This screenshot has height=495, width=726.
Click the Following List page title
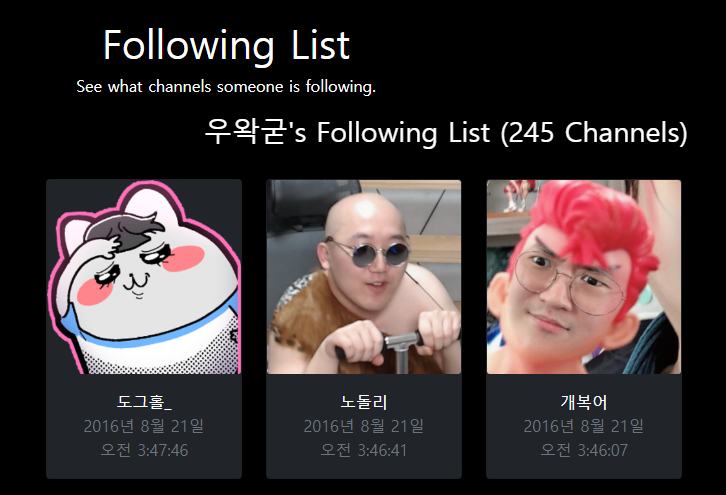[x=226, y=45]
